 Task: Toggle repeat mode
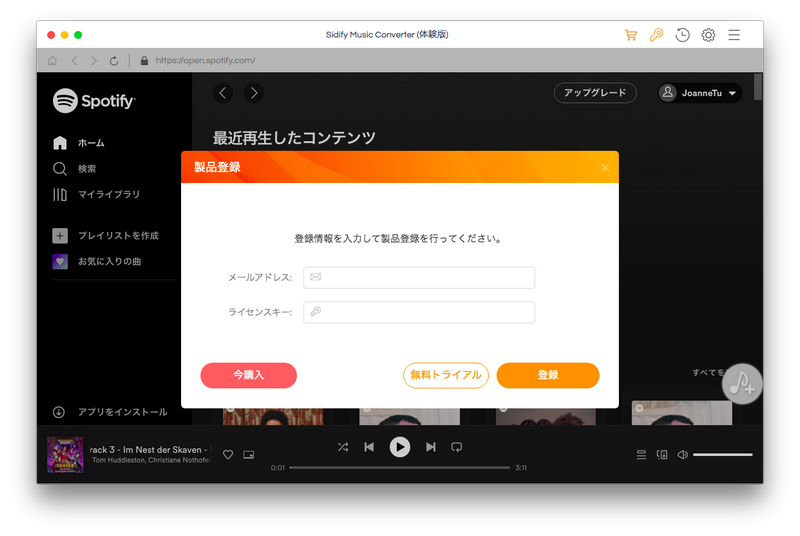(x=457, y=447)
